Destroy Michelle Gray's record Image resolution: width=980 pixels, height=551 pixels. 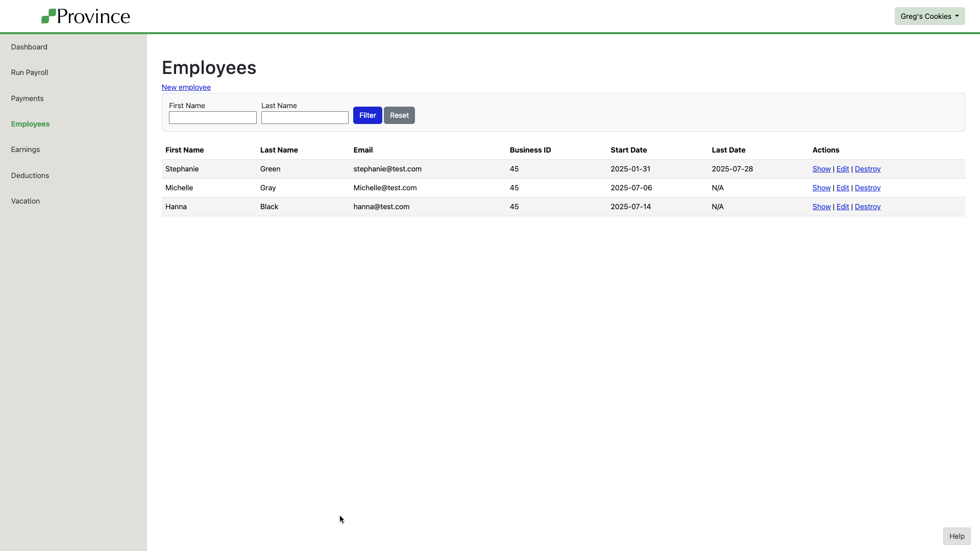point(867,188)
